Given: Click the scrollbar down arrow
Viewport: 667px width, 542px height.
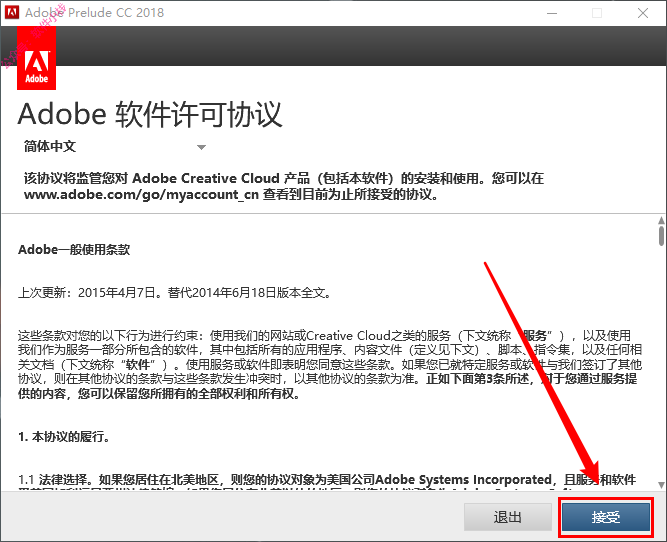Looking at the screenshot, I should pyautogui.click(x=661, y=485).
